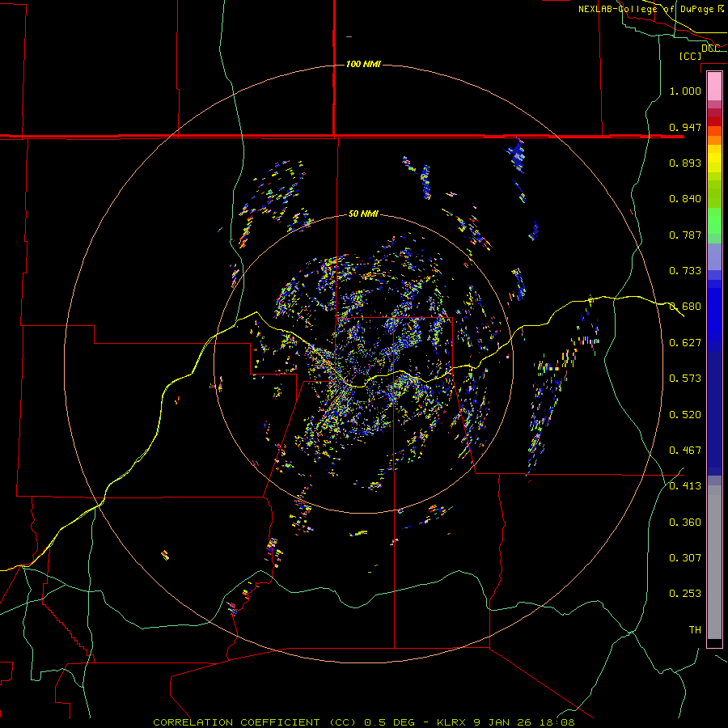728x728 pixels.
Task: Click the KLRX 9 JAN 26 18:08 timestamp
Action: [x=506, y=722]
